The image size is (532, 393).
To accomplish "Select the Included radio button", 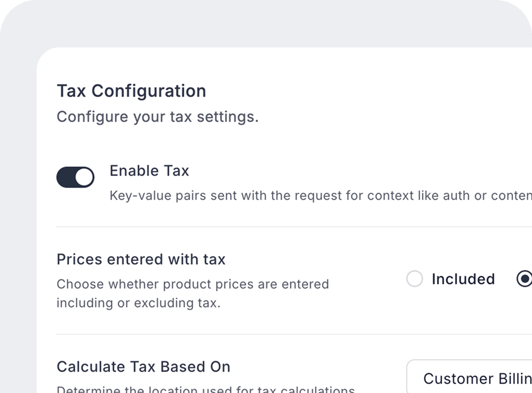I will click(414, 279).
